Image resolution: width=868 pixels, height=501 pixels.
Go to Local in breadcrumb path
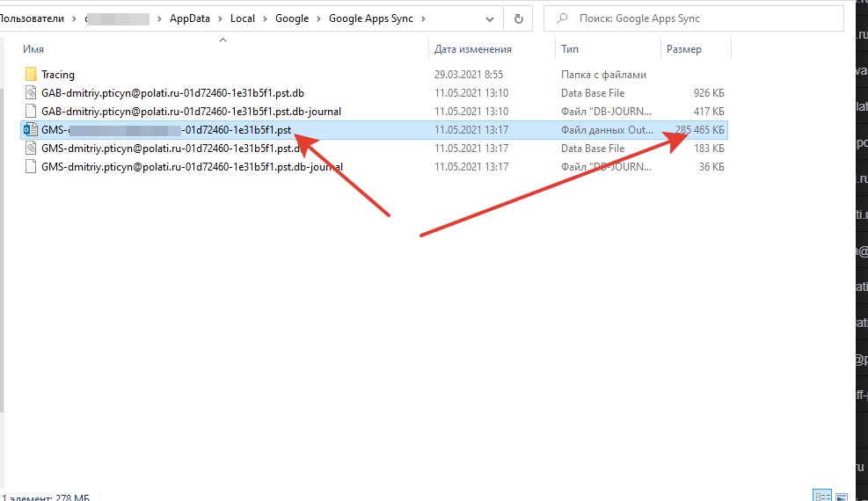[243, 18]
